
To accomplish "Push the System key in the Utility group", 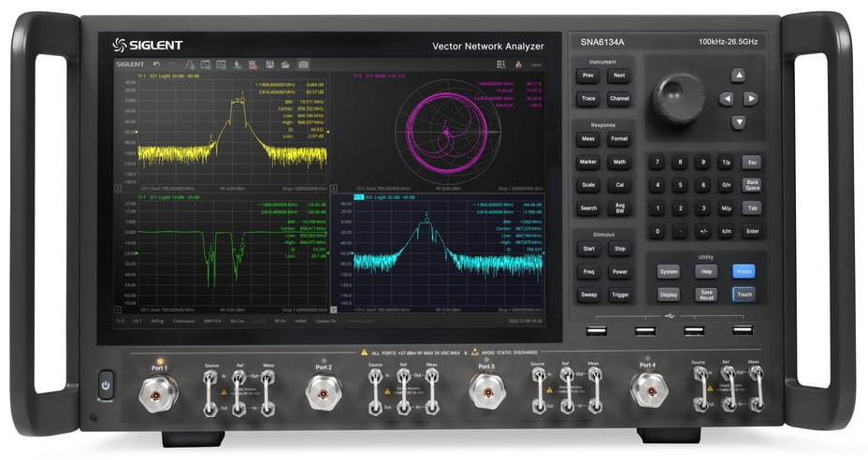I will click(x=668, y=272).
